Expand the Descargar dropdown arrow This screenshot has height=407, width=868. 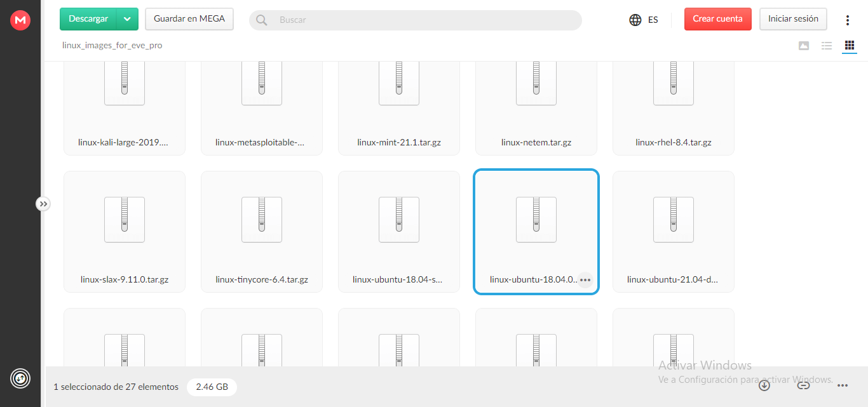[127, 19]
